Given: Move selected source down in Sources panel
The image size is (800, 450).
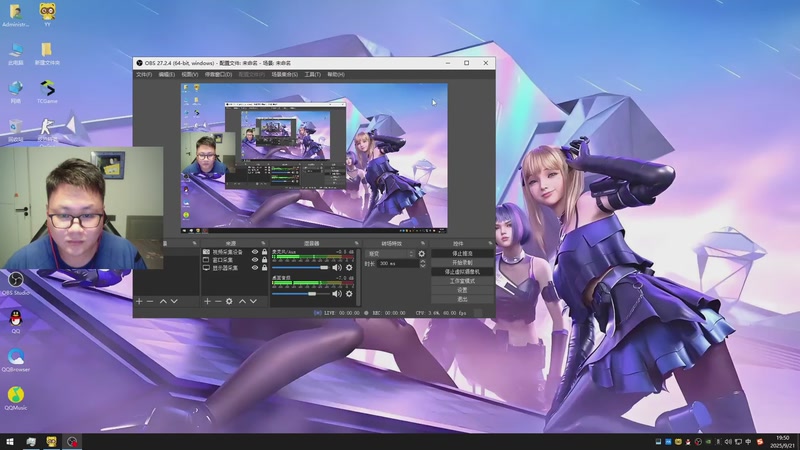Looking at the screenshot, I should pyautogui.click(x=253, y=302).
